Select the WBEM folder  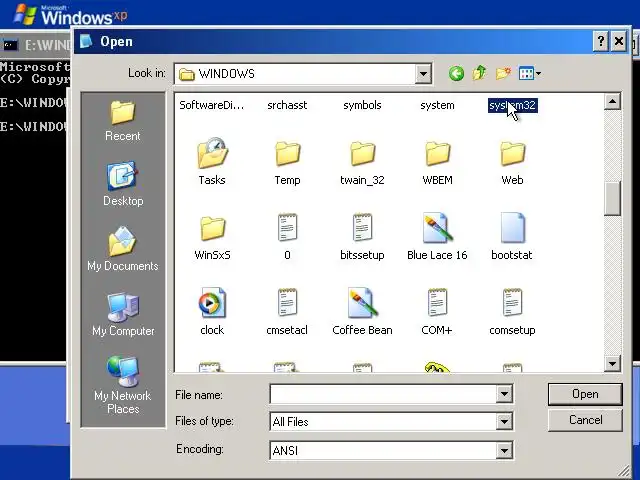coord(437,163)
